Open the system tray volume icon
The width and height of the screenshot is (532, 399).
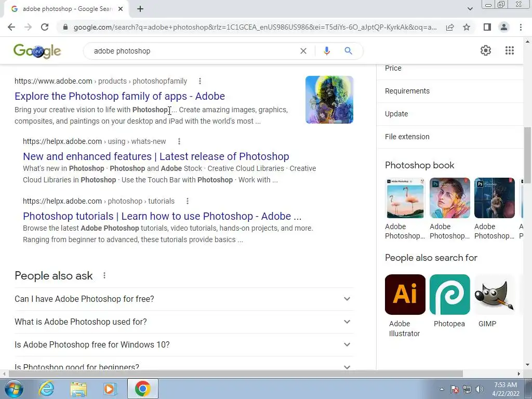479,389
